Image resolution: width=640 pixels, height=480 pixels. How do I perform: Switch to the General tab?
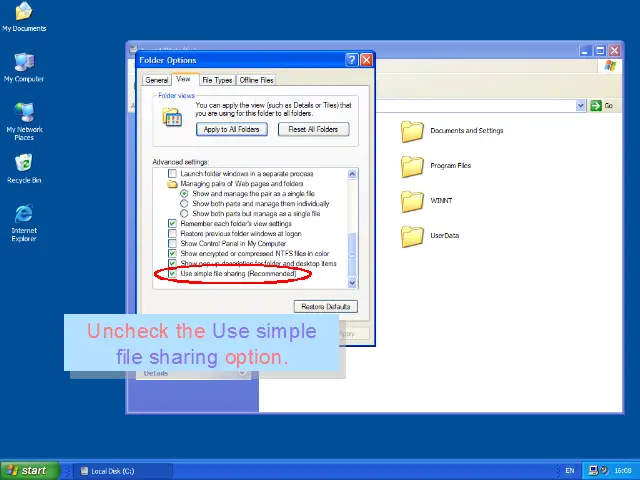pyautogui.click(x=157, y=80)
